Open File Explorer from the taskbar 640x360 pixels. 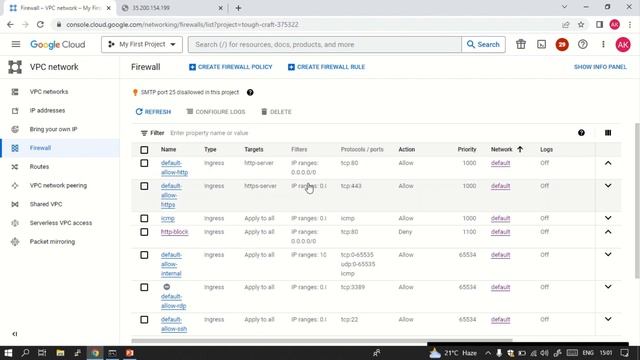tap(60, 353)
